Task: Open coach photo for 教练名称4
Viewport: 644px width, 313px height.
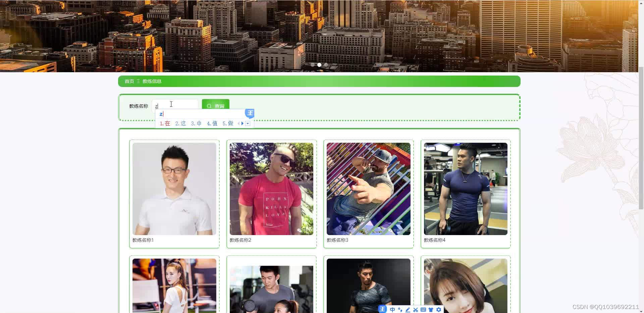Action: pyautogui.click(x=466, y=189)
